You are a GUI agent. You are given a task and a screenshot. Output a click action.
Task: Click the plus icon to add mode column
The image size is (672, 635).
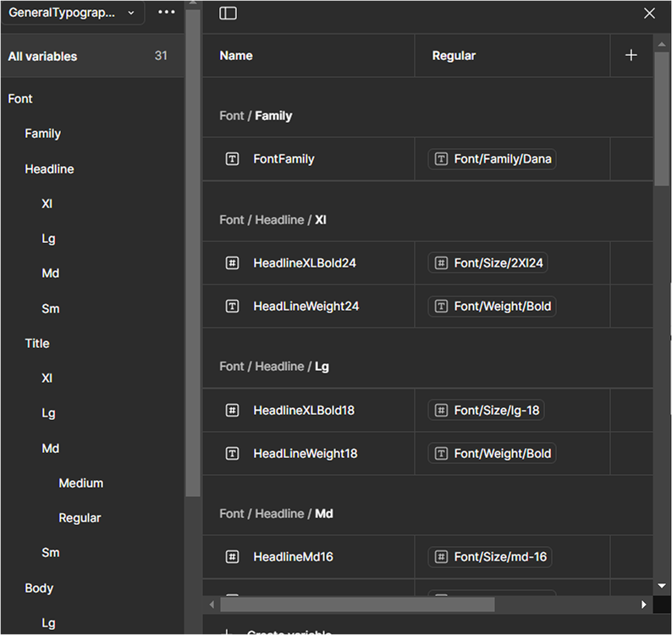click(x=631, y=55)
